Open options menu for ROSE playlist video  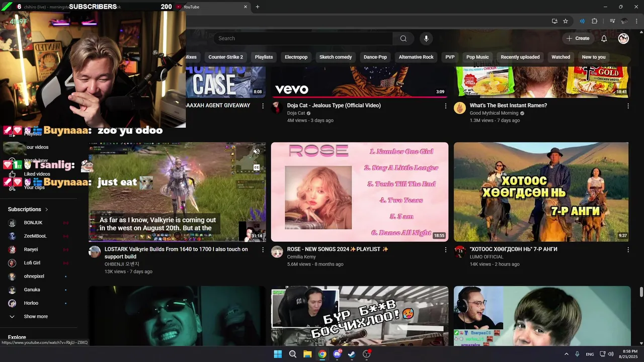click(x=445, y=250)
